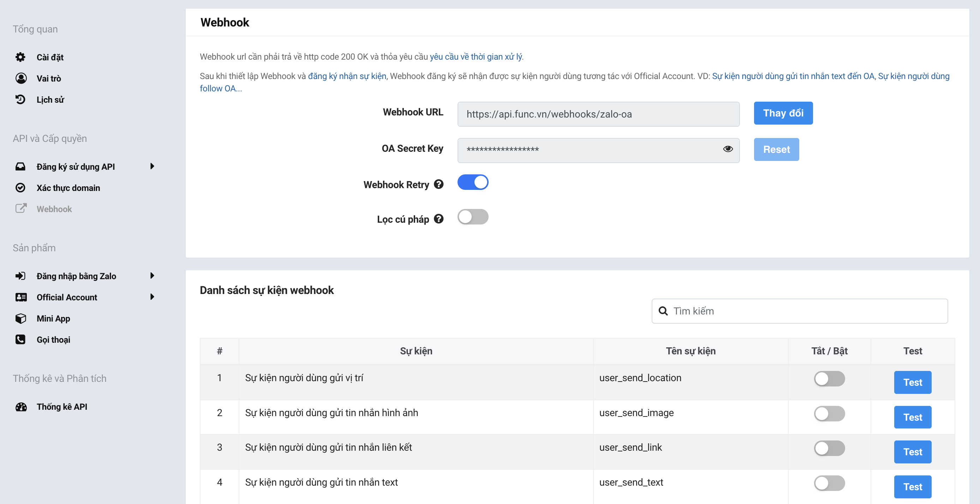Click the cube icon beside Mini App
Viewport: 980px width, 504px height.
coord(20,318)
